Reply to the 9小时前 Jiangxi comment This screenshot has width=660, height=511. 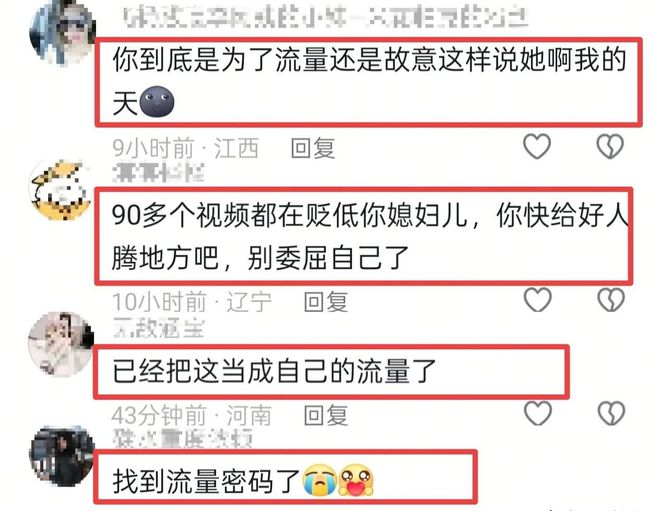coord(313,148)
